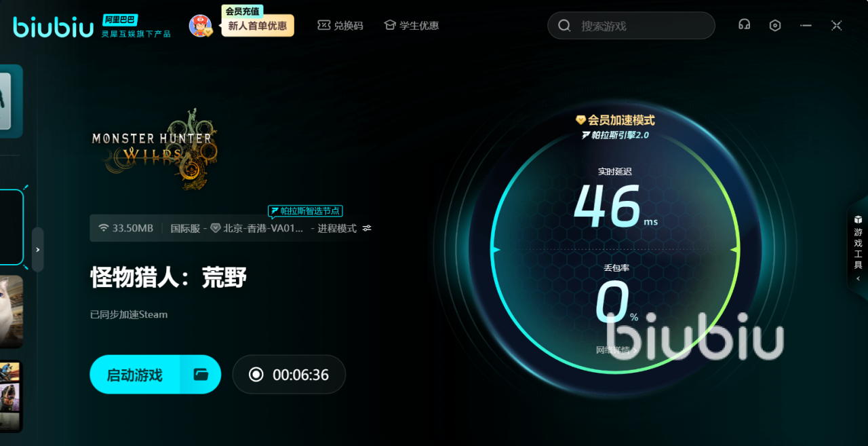Open settings via the hexagon icon
Viewport: 868px width, 446px height.
pyautogui.click(x=775, y=25)
